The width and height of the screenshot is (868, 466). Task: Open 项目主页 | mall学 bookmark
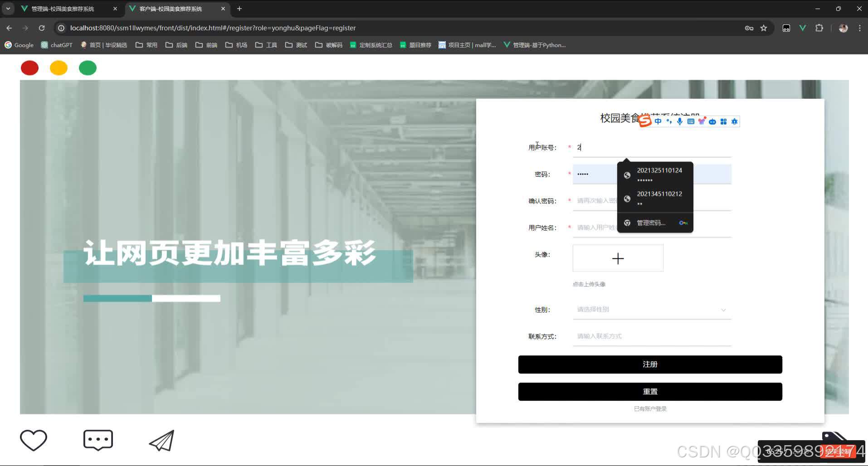click(467, 45)
